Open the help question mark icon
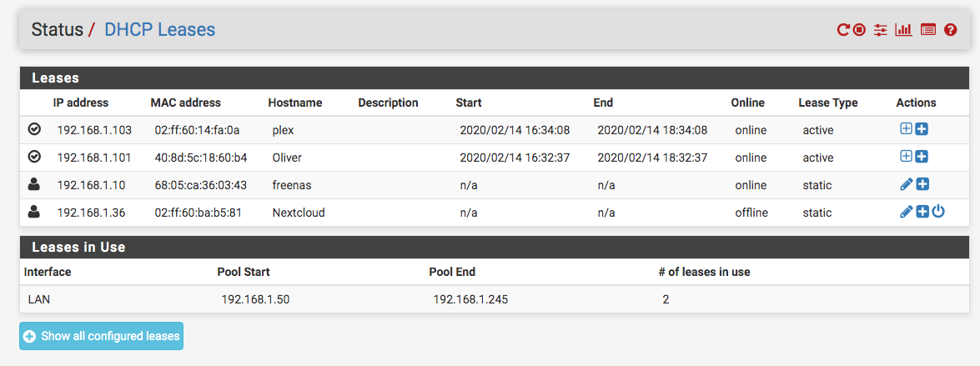Viewport: 980px width, 366px height. [950, 30]
